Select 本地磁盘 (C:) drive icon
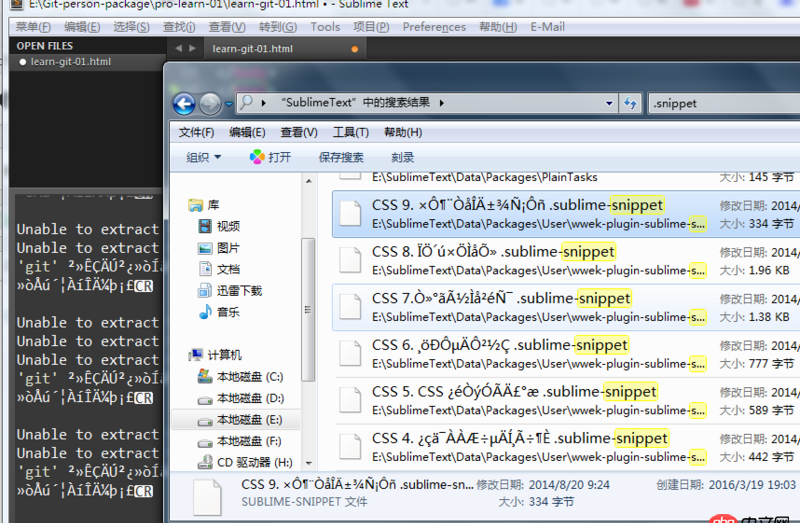The image size is (800, 523). (x=205, y=377)
